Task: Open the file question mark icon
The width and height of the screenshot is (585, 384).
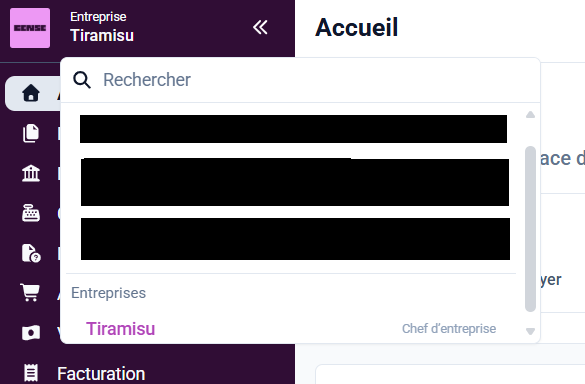Action: (x=31, y=253)
